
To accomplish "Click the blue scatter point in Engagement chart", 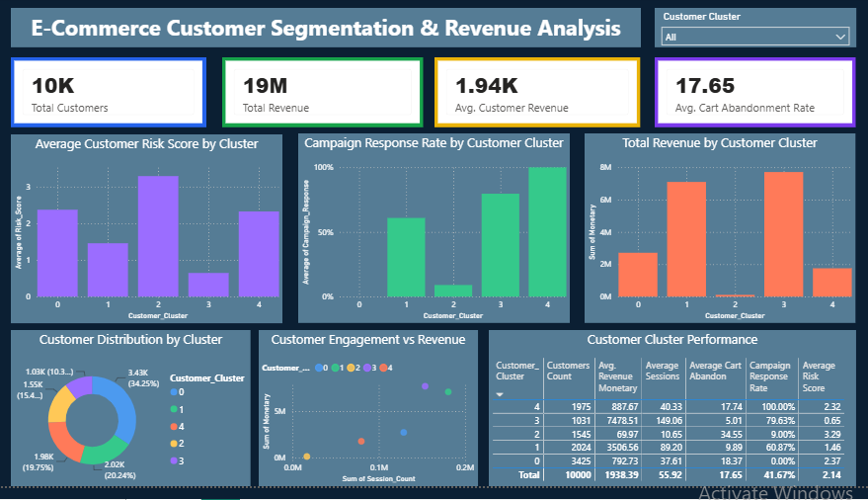I will point(404,433).
